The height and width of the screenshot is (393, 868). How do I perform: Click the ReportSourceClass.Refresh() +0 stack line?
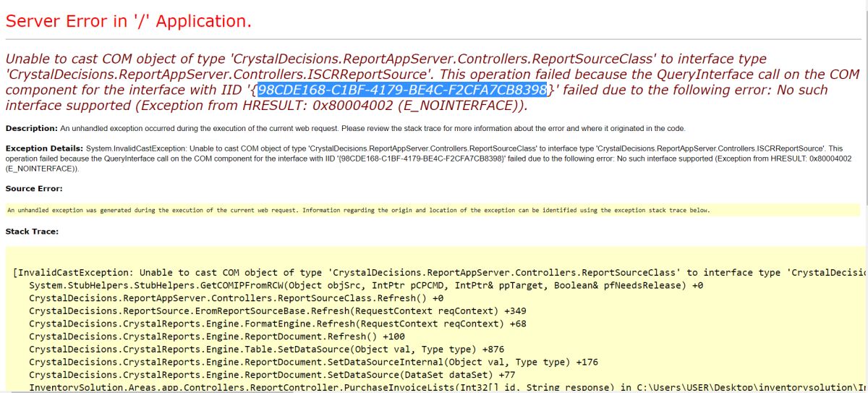[x=236, y=298]
